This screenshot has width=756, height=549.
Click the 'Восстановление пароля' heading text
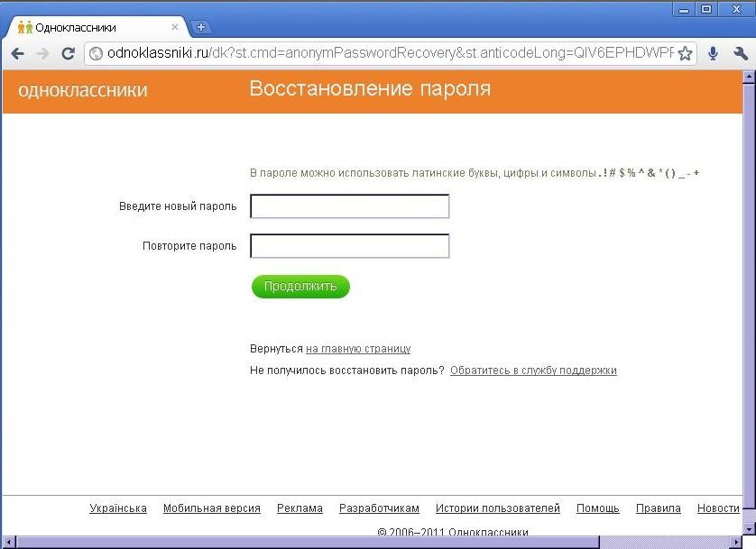tap(370, 88)
